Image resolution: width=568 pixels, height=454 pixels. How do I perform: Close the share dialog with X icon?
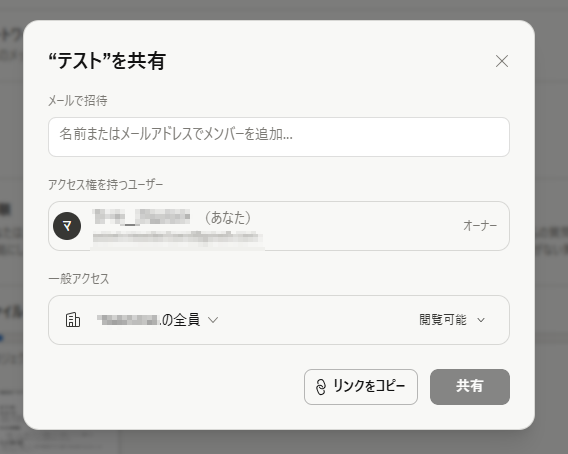click(x=502, y=61)
